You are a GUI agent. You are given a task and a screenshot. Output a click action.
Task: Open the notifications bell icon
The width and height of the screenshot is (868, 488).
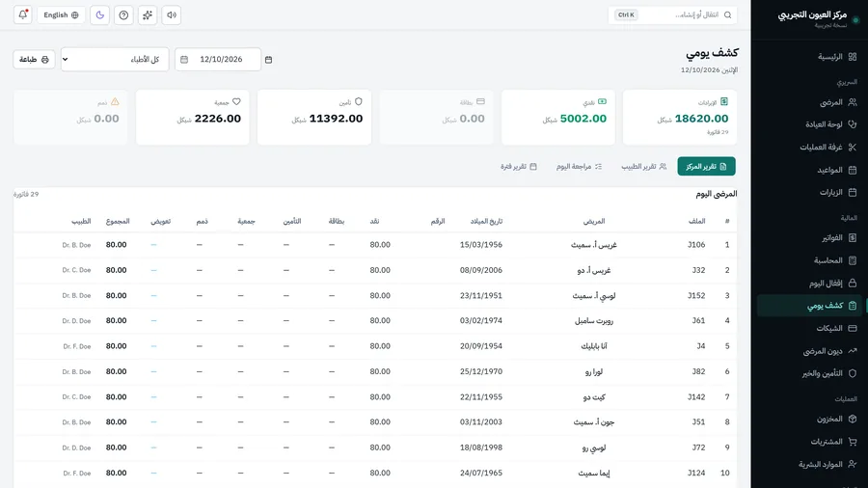[x=23, y=14]
